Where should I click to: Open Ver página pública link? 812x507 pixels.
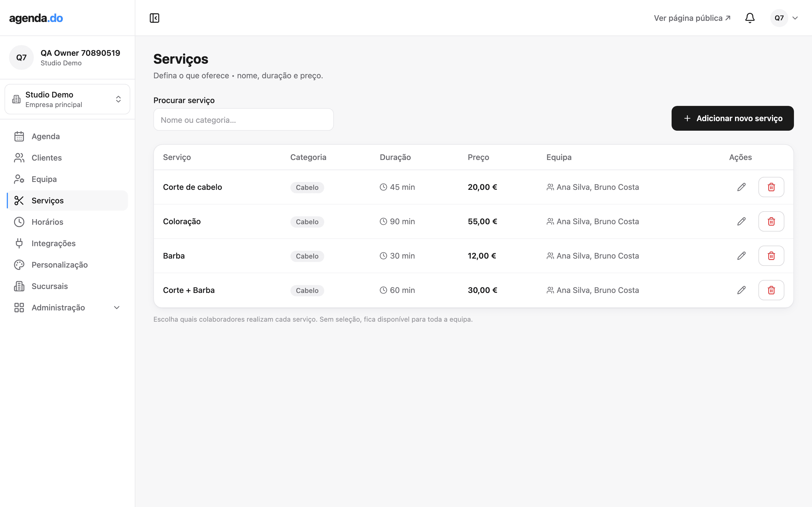click(x=692, y=18)
